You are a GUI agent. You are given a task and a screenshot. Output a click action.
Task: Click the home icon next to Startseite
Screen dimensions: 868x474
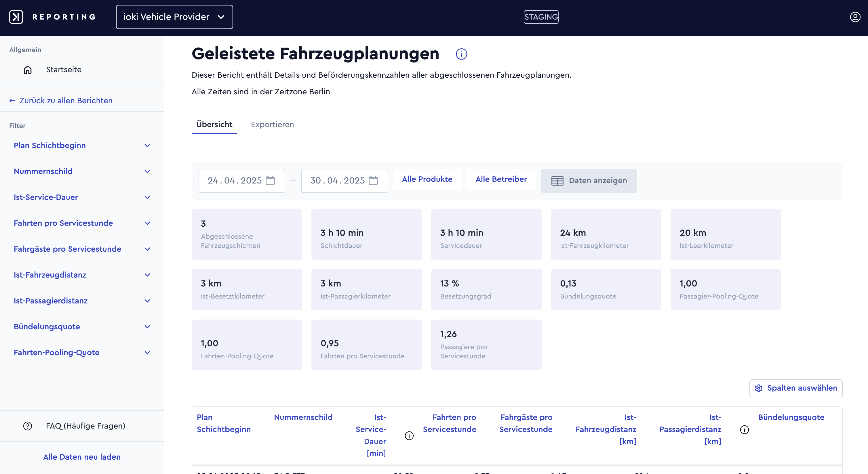28,70
